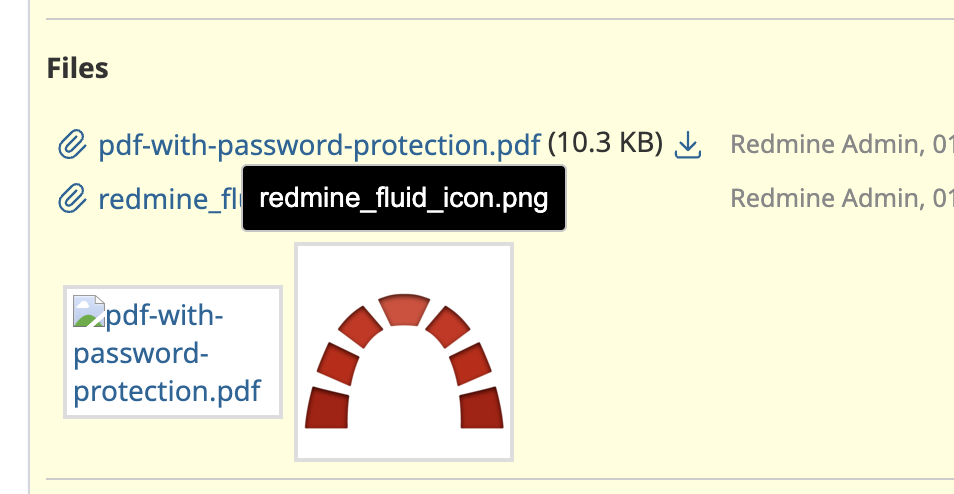Screen dimensions: 954x494
Task: Click the white area under the Redmine arch
Action: pyautogui.click(x=404, y=389)
